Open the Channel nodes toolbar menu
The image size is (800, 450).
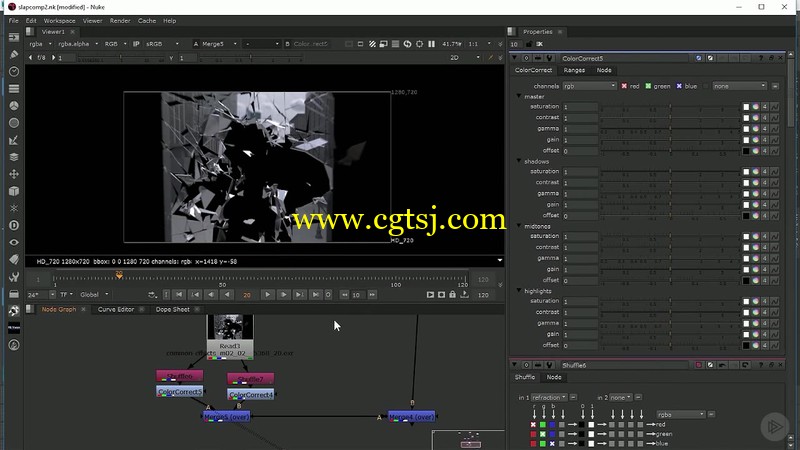[x=14, y=89]
